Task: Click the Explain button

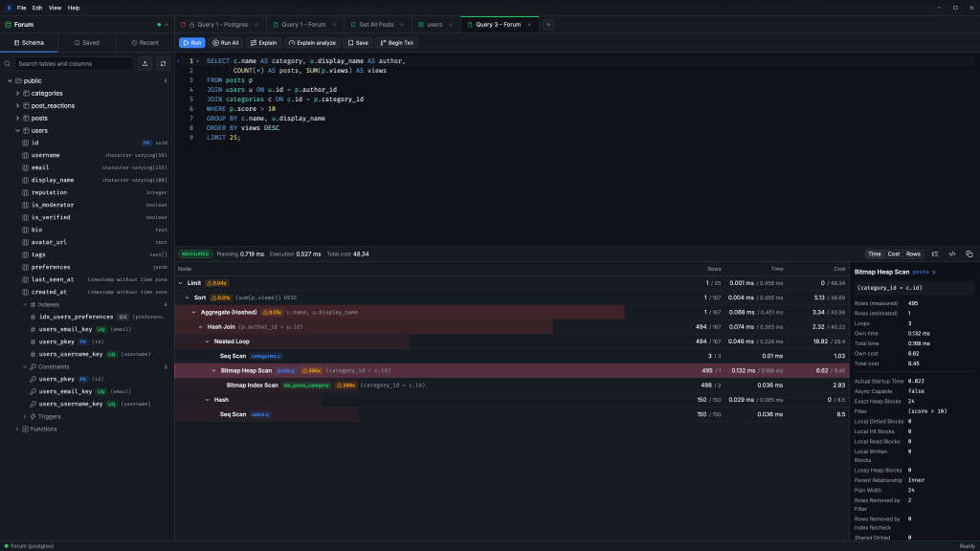Action: [264, 43]
